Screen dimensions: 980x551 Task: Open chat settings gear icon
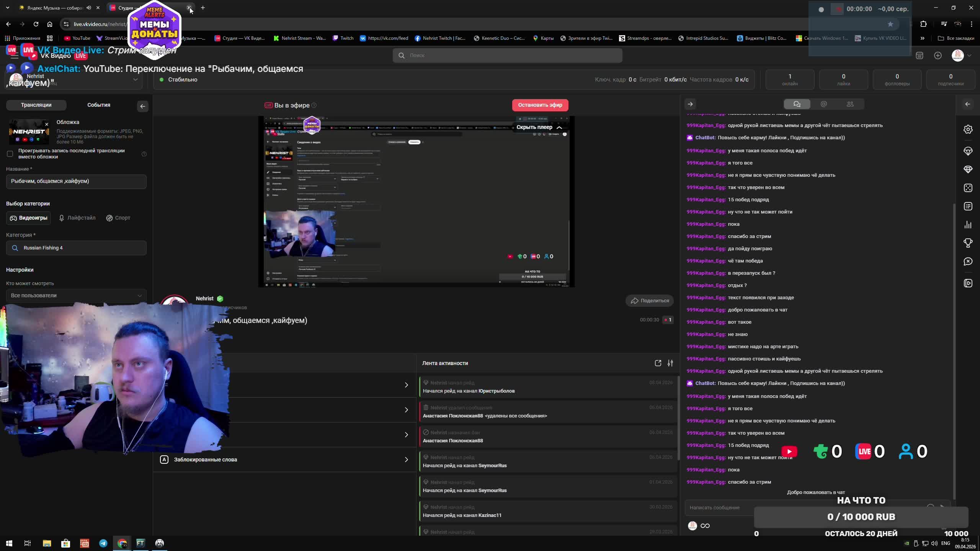968,129
